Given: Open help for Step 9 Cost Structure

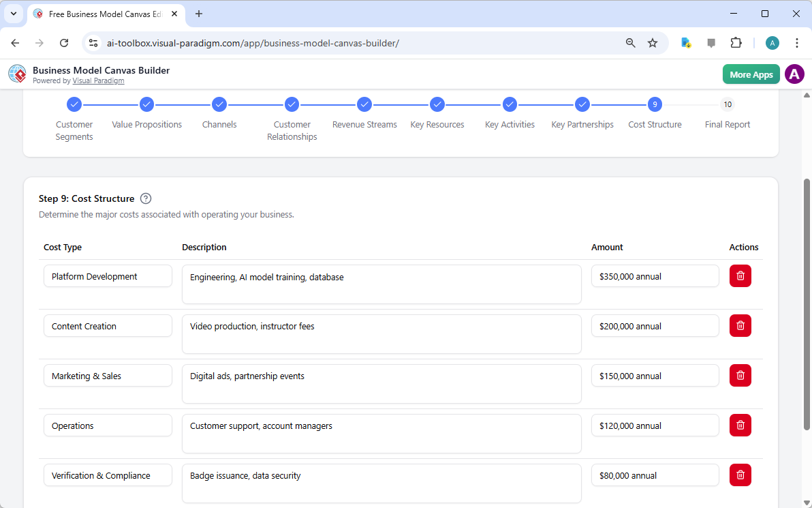Looking at the screenshot, I should [146, 198].
